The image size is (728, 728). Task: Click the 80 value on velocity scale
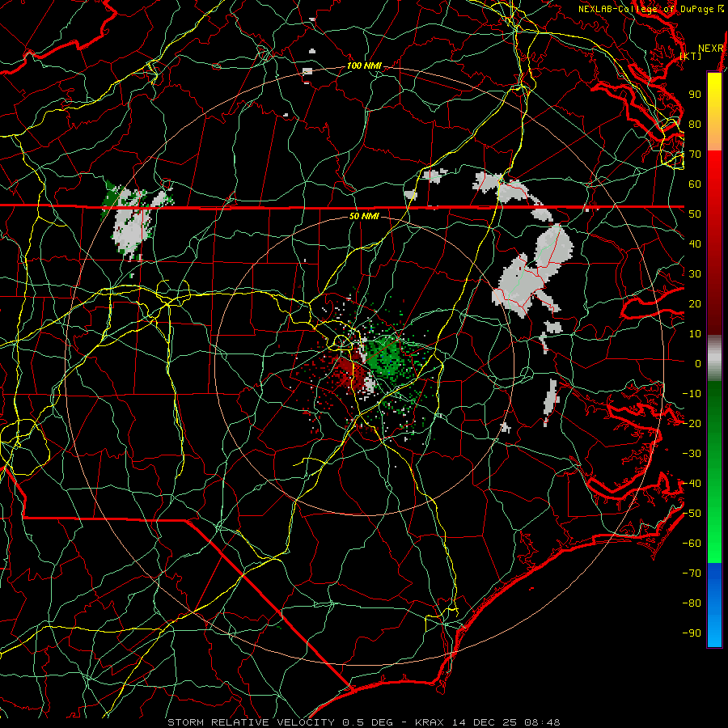pos(695,125)
